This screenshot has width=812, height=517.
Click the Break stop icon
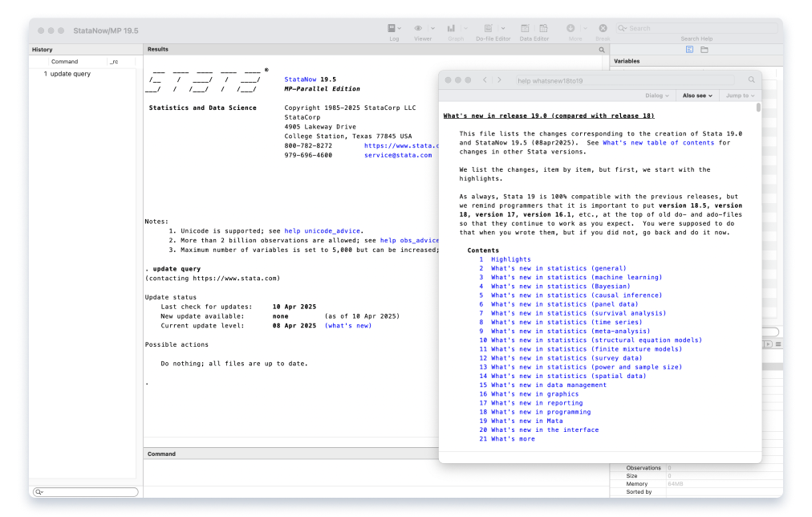click(603, 28)
